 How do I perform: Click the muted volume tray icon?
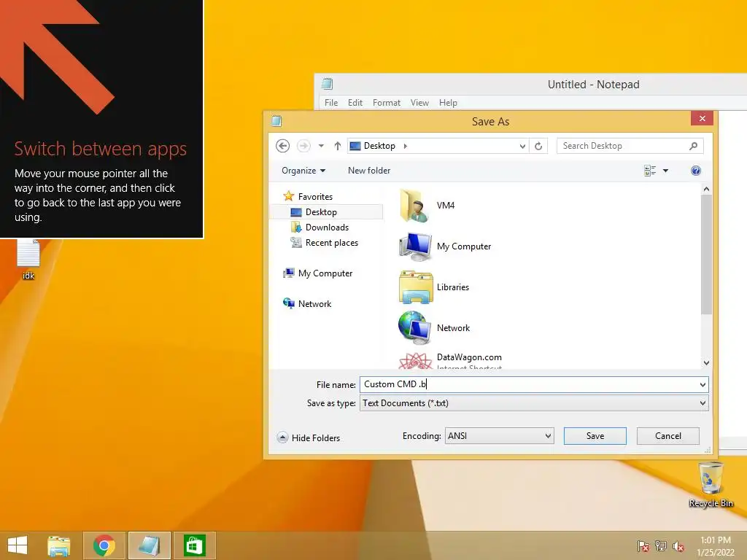678,546
